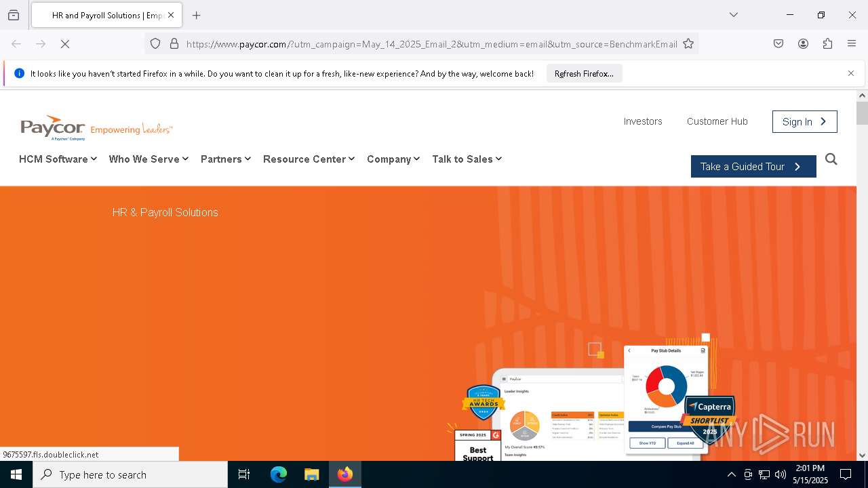Click the site security padlock icon
Screen dimensions: 868x488
[x=174, y=44]
